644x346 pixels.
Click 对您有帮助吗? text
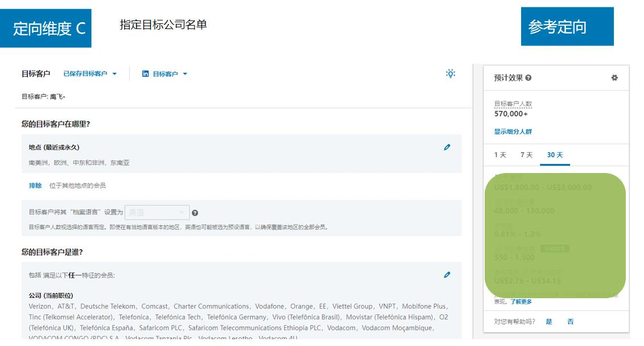click(515, 322)
